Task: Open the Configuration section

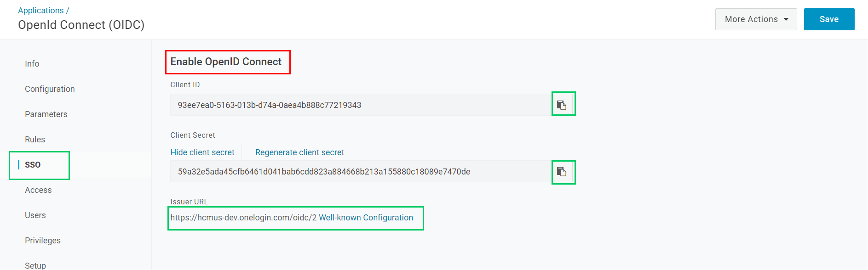Action: (x=50, y=89)
